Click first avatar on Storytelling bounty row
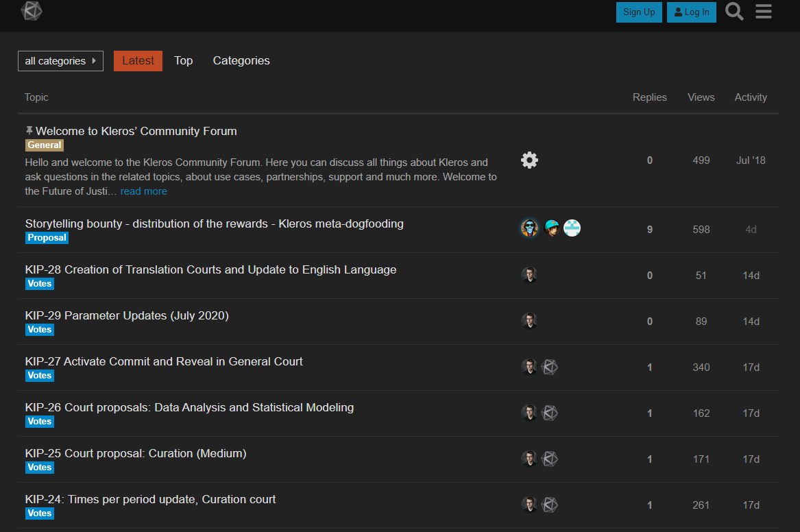 click(530, 228)
